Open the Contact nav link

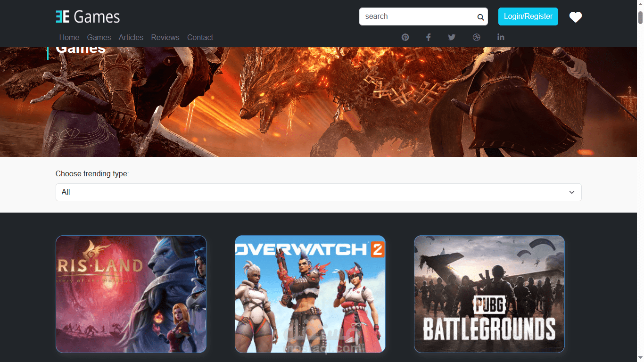pyautogui.click(x=200, y=37)
